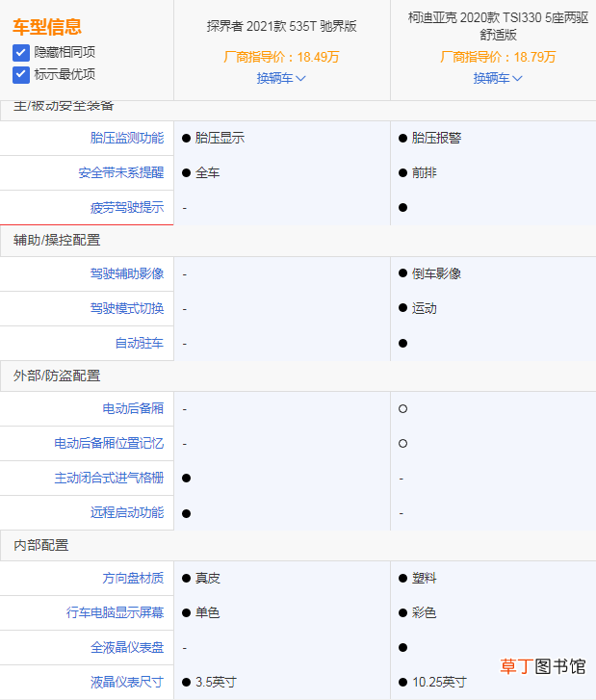Click the 运动 driving mode value
The height and width of the screenshot is (700, 596).
pyautogui.click(x=424, y=308)
